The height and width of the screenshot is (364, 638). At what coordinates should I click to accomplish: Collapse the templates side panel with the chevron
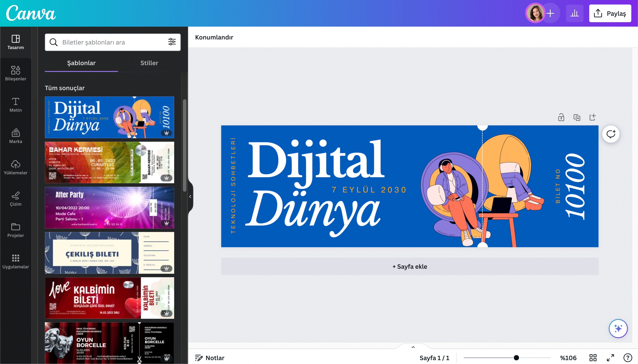(190, 197)
